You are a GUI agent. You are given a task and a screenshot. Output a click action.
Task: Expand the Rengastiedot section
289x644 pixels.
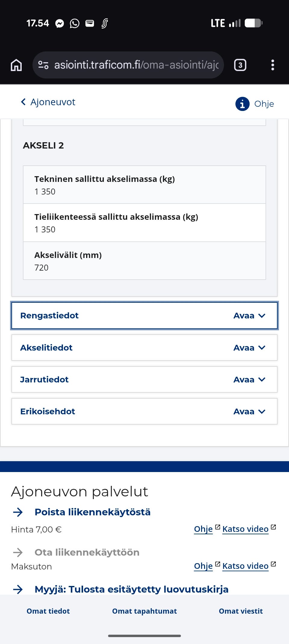(144, 316)
